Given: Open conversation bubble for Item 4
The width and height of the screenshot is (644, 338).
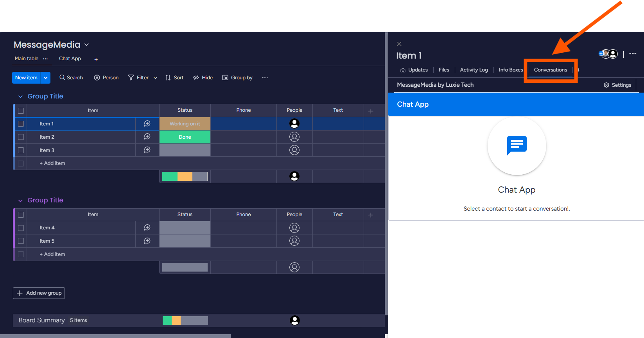Looking at the screenshot, I should tap(147, 227).
